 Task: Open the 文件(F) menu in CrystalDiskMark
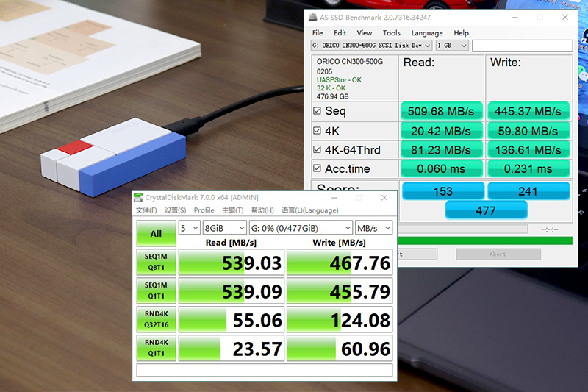[146, 210]
